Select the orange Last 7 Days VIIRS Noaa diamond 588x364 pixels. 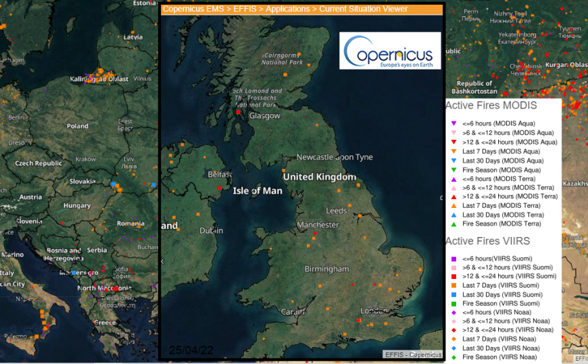coord(454,339)
